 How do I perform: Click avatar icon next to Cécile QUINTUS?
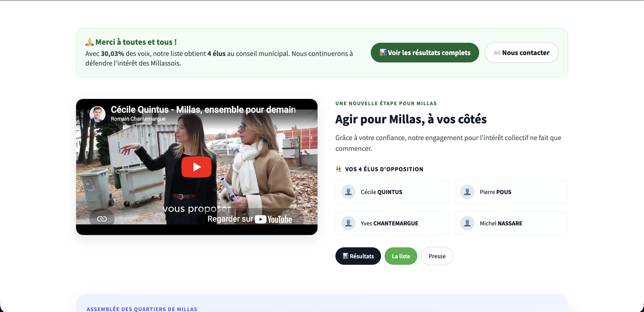(348, 192)
